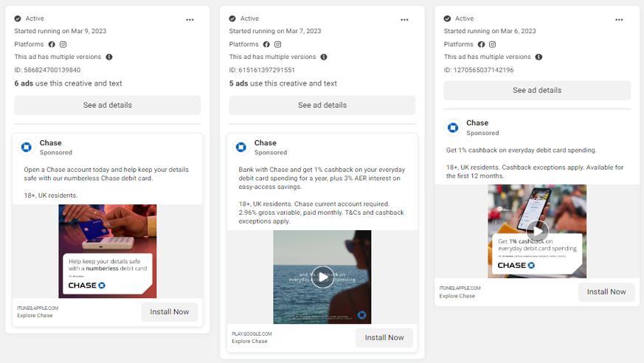Click 'Explore Chase' under Mar 9 ad image

point(35,316)
